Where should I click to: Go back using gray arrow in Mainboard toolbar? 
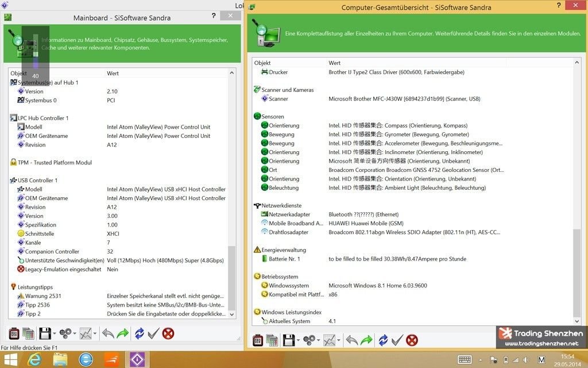[108, 333]
